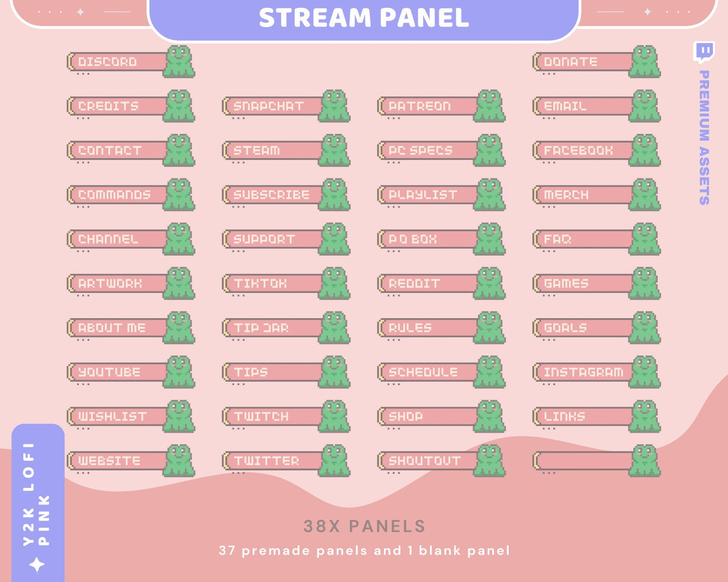Open the PC Specs panel label

(x=420, y=151)
